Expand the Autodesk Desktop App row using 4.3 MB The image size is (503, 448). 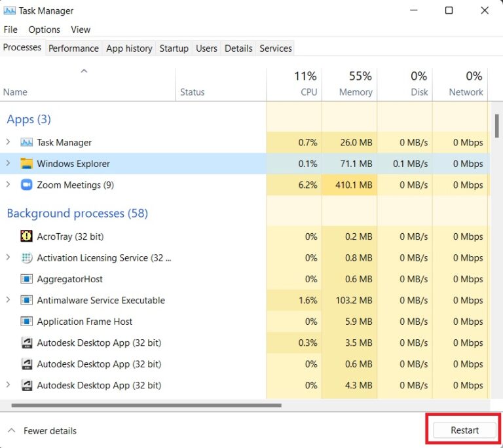click(8, 384)
